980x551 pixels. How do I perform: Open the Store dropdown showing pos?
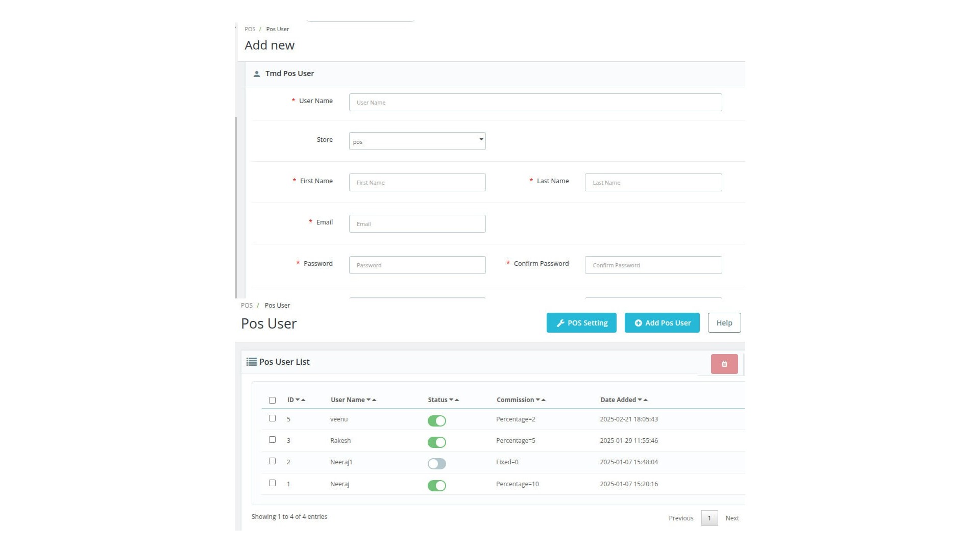coord(417,141)
